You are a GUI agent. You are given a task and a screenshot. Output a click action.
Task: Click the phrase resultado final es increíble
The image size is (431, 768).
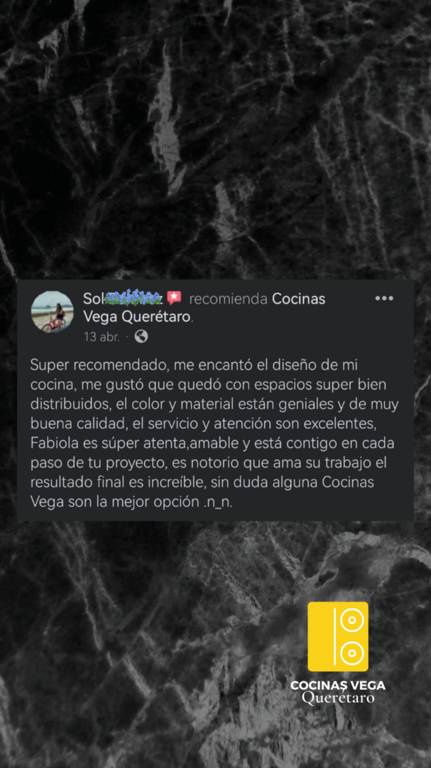(117, 482)
